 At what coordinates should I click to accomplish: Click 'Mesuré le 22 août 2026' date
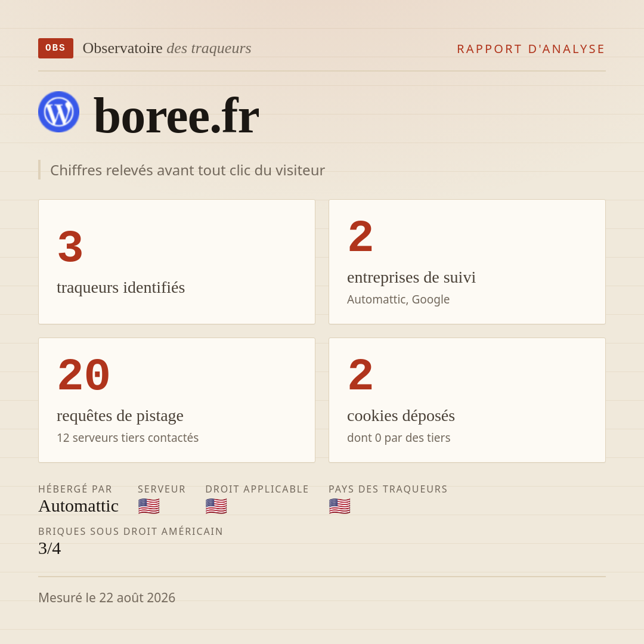point(107,597)
